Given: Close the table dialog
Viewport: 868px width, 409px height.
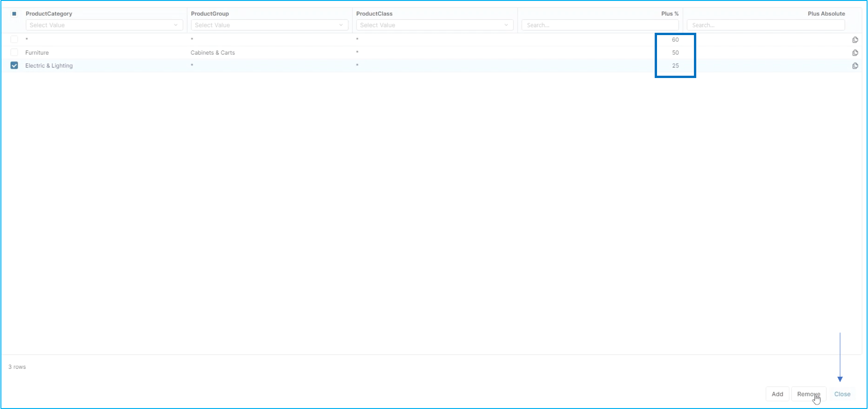Looking at the screenshot, I should coord(842,394).
